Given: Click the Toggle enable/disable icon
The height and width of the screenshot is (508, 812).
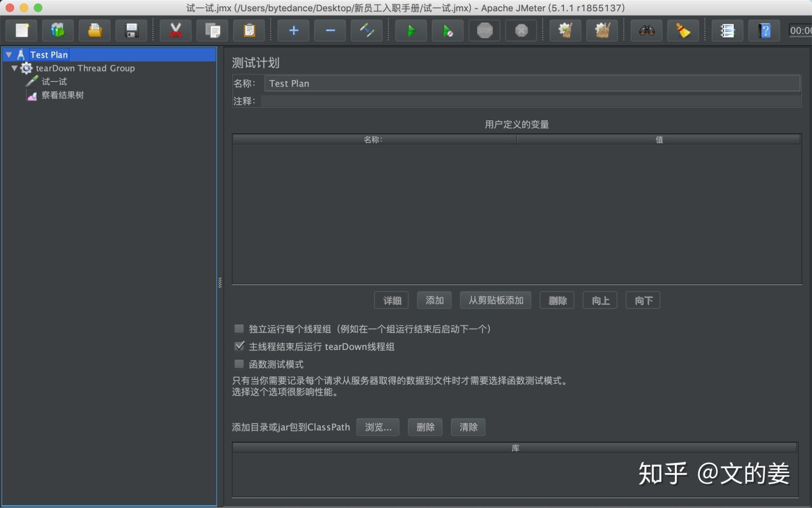Looking at the screenshot, I should [x=367, y=30].
